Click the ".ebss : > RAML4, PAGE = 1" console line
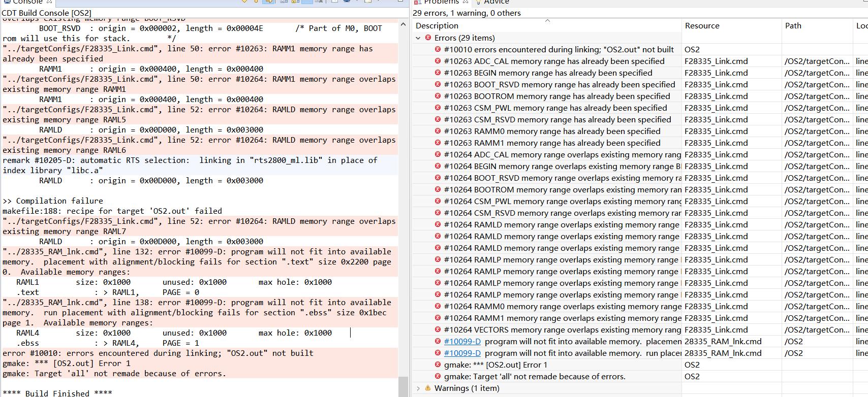The height and width of the screenshot is (397, 868). pyautogui.click(x=108, y=343)
